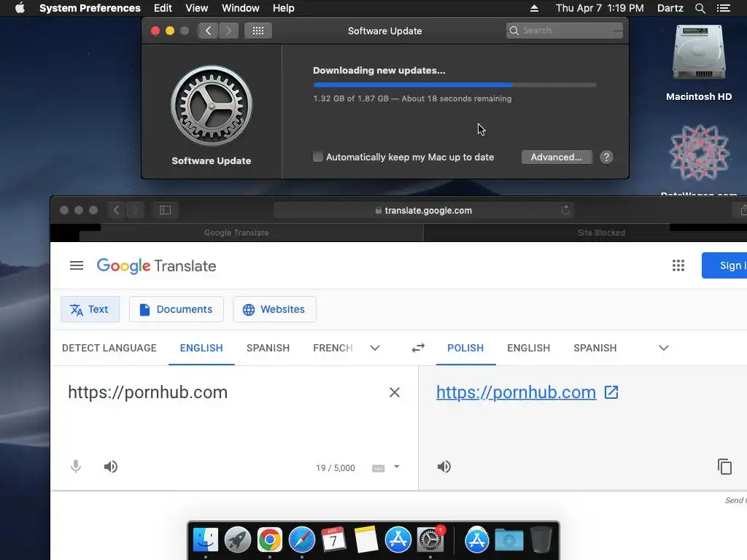The image size is (747, 560).
Task: Expand more target languages
Action: 664,348
